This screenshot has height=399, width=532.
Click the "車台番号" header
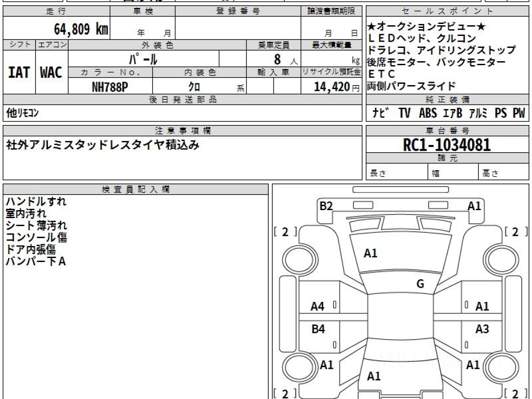coord(448,130)
